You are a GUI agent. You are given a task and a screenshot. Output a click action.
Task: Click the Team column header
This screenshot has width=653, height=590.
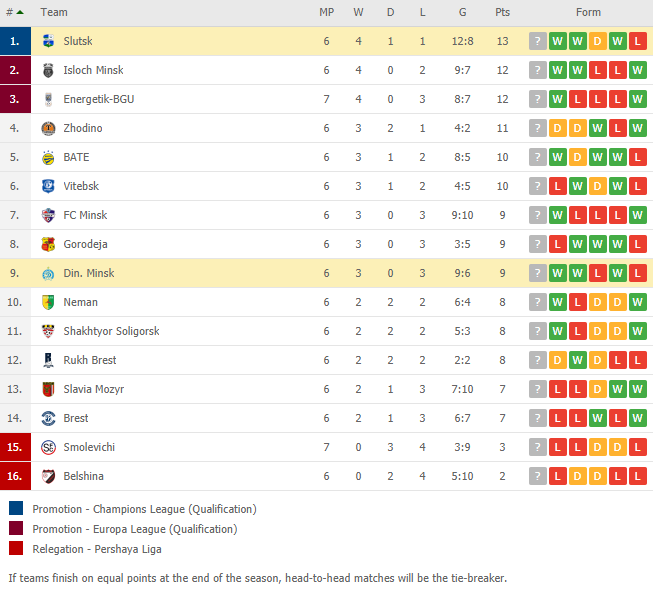pos(54,12)
